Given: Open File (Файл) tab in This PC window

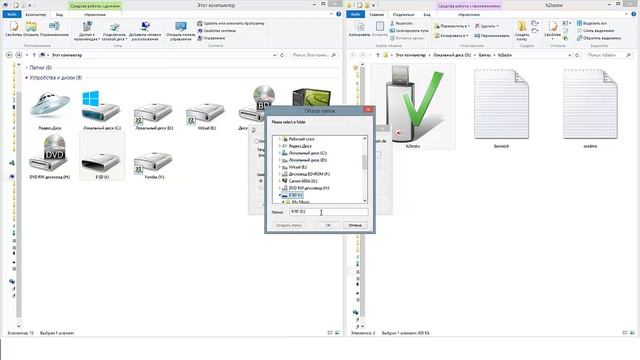Looking at the screenshot, I should tap(12, 14).
